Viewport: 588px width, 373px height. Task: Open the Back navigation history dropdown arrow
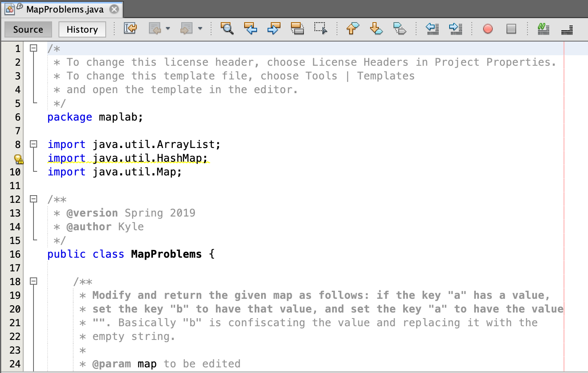coord(168,29)
